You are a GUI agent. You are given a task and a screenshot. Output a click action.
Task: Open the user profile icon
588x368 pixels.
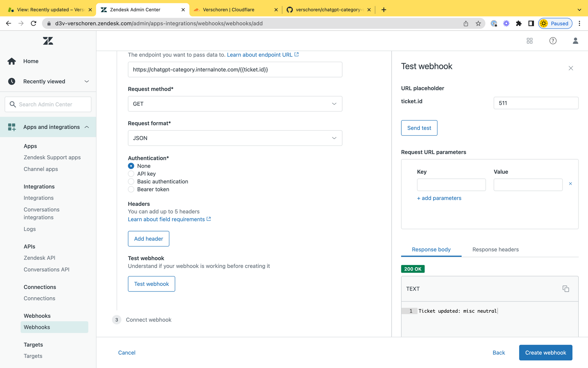(575, 41)
